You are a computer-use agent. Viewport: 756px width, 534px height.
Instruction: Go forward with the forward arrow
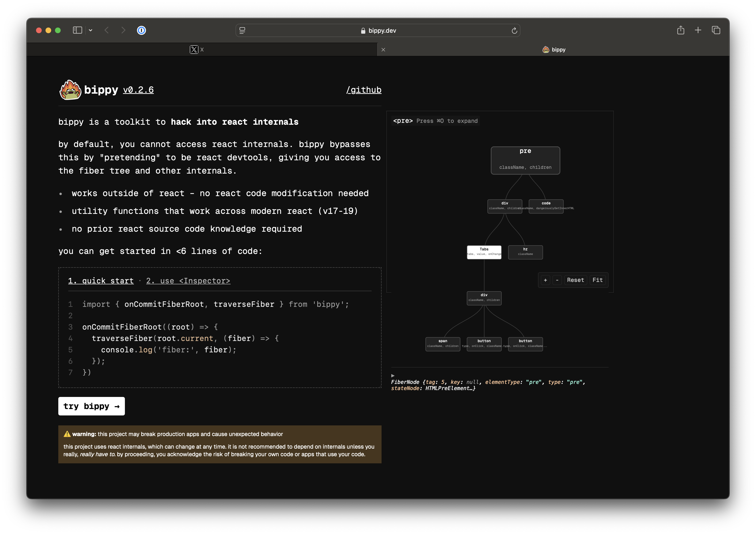[x=123, y=30]
